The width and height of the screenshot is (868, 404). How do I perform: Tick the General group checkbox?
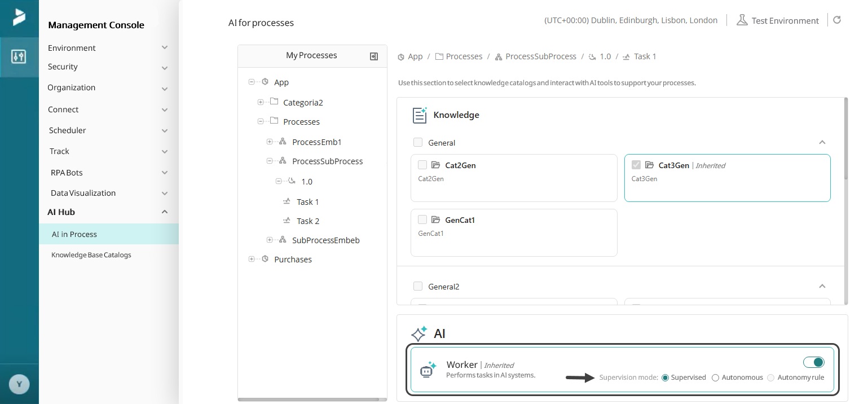pos(418,143)
